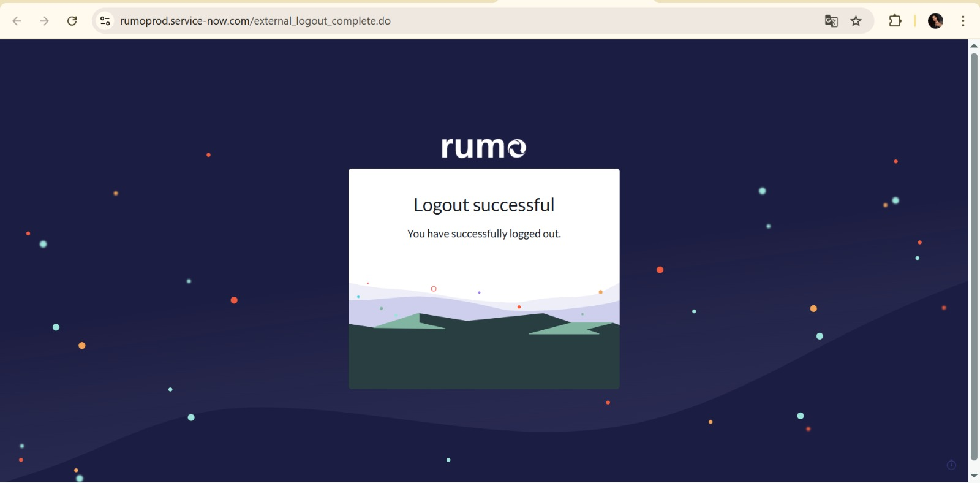Click the scrollbar up arrow
Viewport: 980px width, 483px height.
coord(974,45)
